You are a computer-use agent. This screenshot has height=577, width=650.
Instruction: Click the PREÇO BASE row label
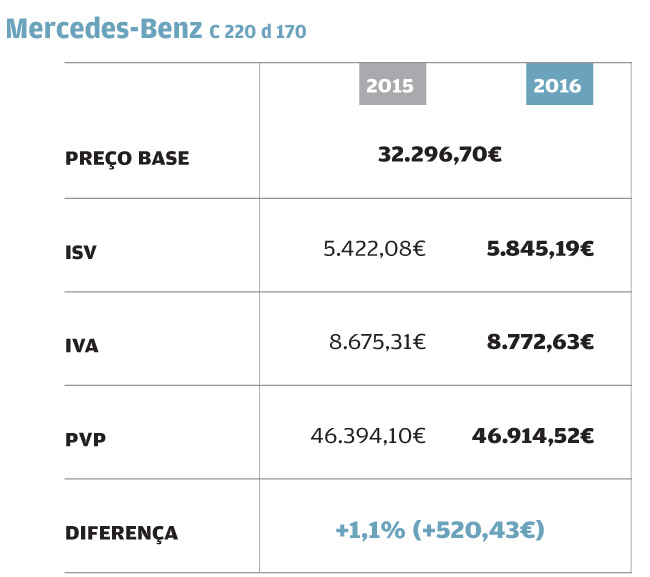(x=127, y=159)
